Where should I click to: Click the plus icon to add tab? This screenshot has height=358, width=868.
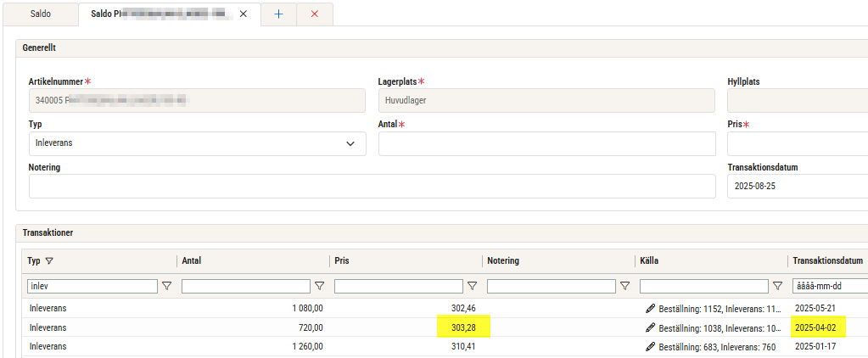coord(278,14)
